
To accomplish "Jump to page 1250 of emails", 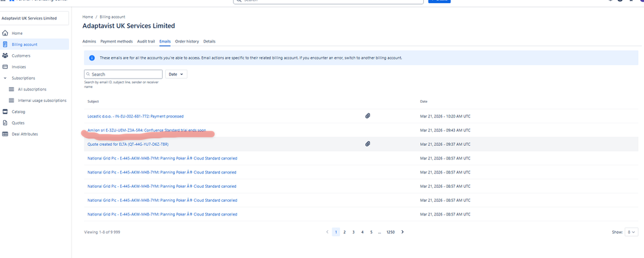I will [x=390, y=232].
